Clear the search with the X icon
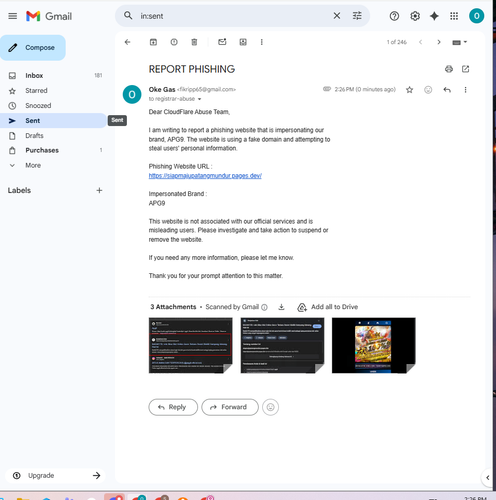This screenshot has width=496, height=500. (x=337, y=16)
